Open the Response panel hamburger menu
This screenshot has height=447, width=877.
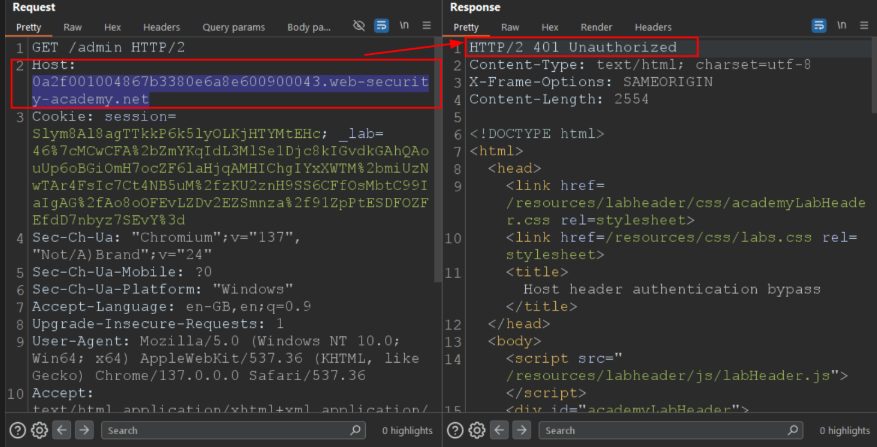(864, 26)
